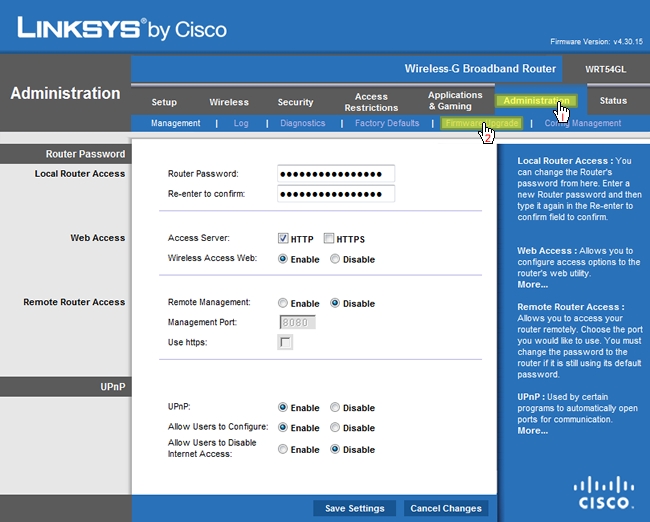The width and height of the screenshot is (650, 522).
Task: Check the HTTPS access server checkbox
Action: point(329,239)
